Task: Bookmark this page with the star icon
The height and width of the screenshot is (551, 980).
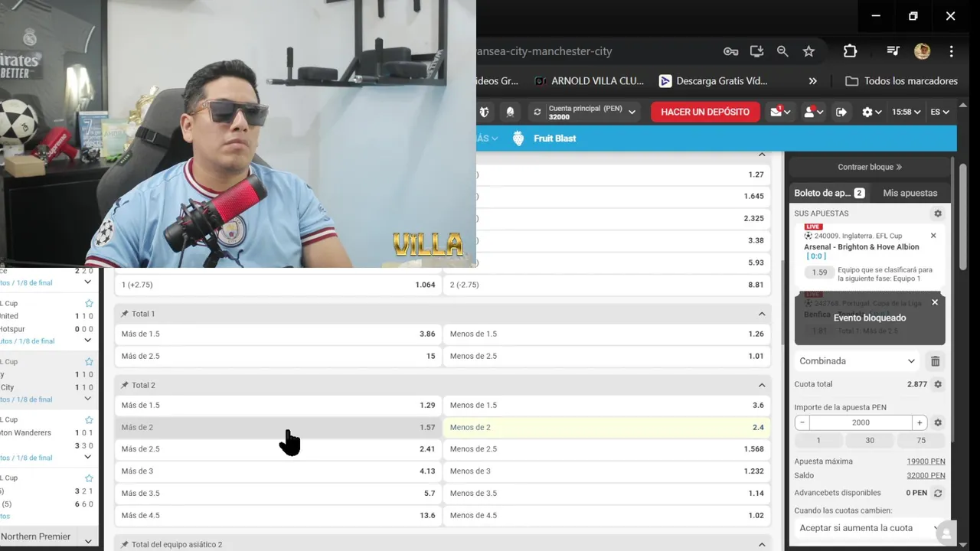Action: point(808,51)
